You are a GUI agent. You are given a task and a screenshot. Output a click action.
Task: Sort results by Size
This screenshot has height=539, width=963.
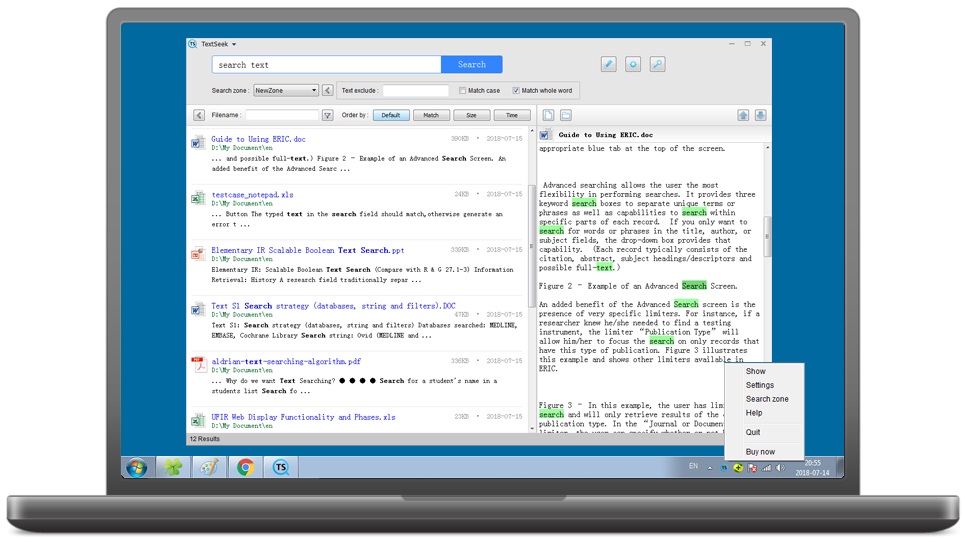pos(471,116)
